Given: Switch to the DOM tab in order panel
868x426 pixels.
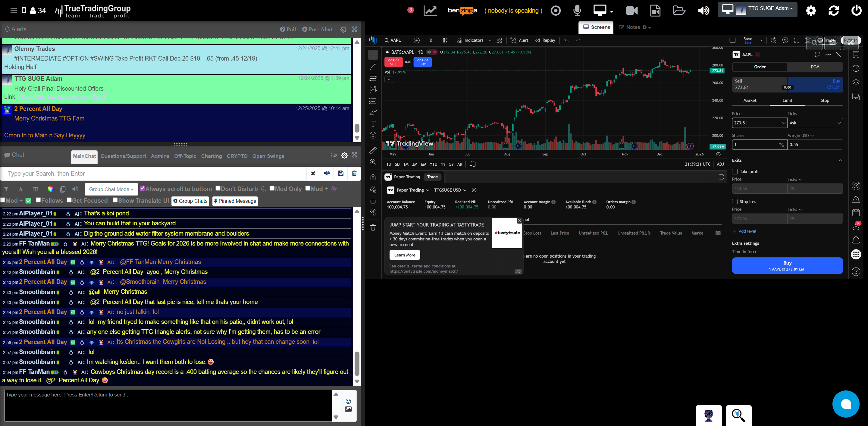Looking at the screenshot, I should click(815, 67).
